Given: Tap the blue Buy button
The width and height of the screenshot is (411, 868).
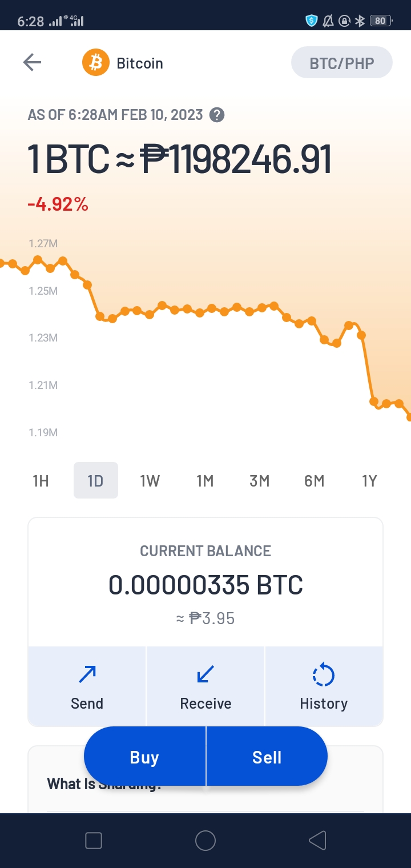Looking at the screenshot, I should pyautogui.click(x=144, y=757).
